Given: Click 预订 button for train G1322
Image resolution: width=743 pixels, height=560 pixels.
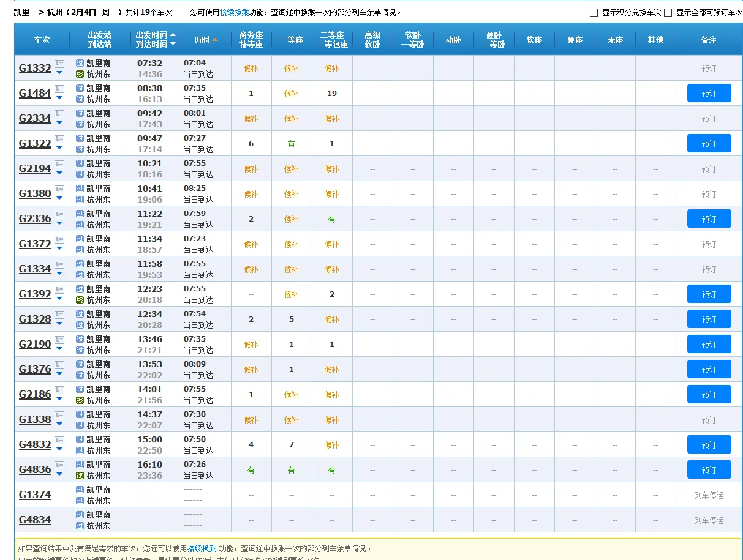Looking at the screenshot, I should click(x=709, y=144).
